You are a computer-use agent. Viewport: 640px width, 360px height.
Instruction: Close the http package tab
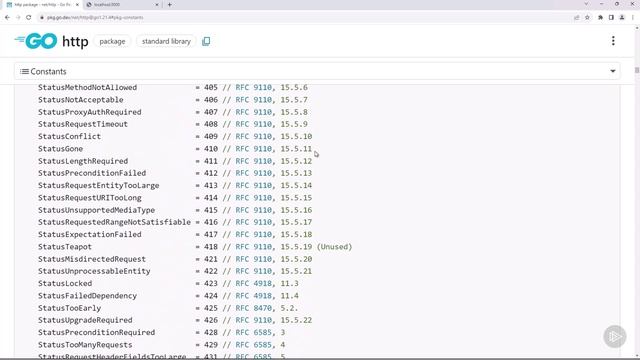click(77, 4)
